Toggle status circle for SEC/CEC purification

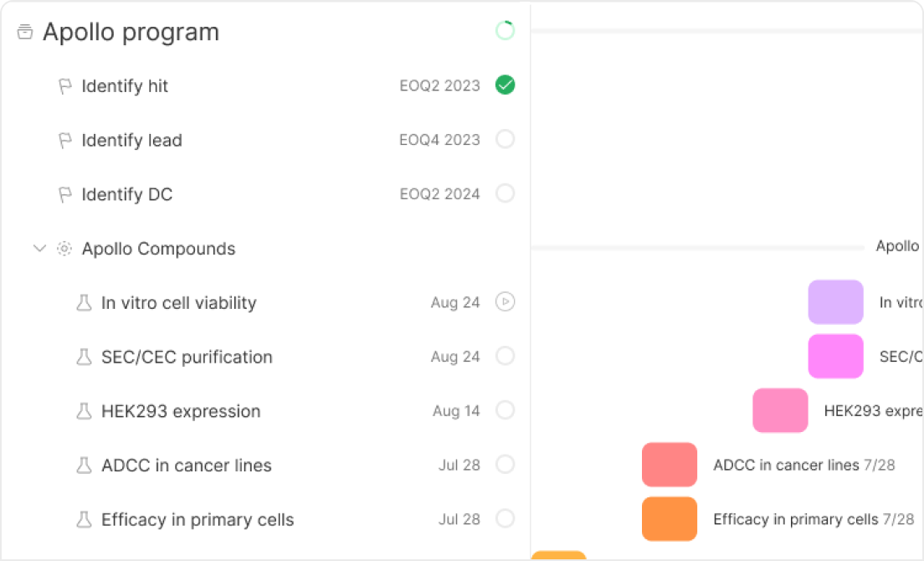click(505, 356)
